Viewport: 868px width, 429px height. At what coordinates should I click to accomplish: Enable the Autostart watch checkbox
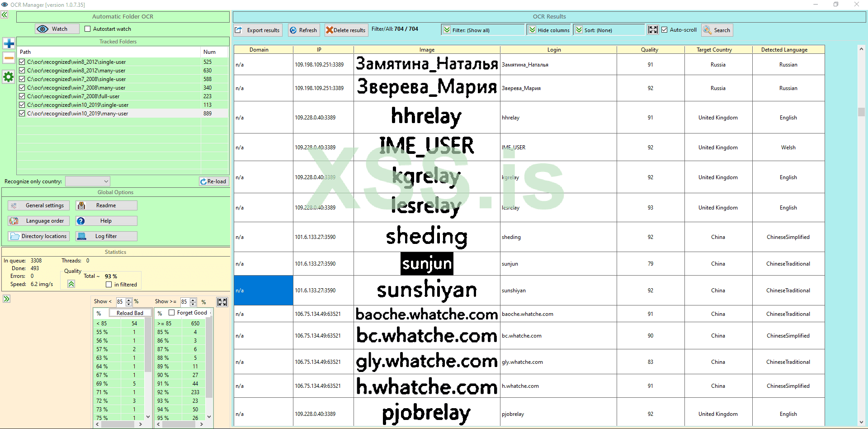coord(87,29)
